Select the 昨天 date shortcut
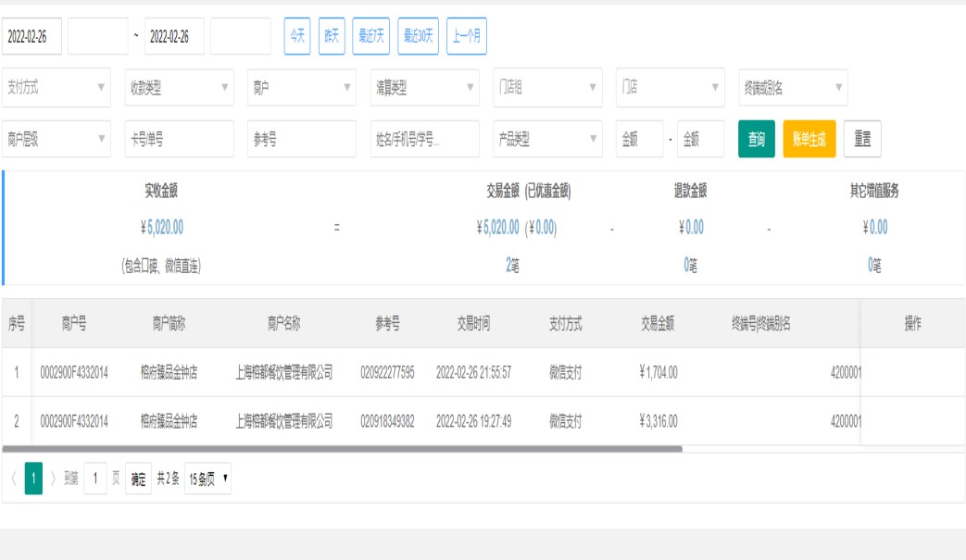Image resolution: width=966 pixels, height=560 pixels. pyautogui.click(x=332, y=36)
